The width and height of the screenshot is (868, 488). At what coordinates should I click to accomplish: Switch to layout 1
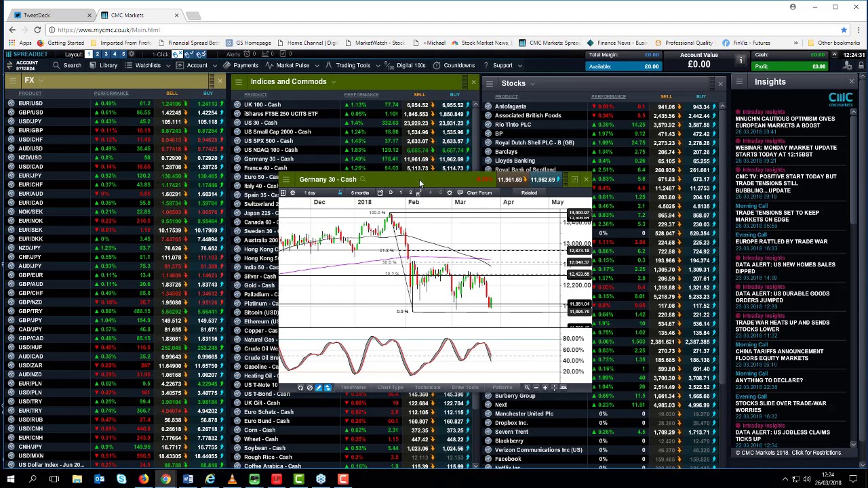[89, 54]
